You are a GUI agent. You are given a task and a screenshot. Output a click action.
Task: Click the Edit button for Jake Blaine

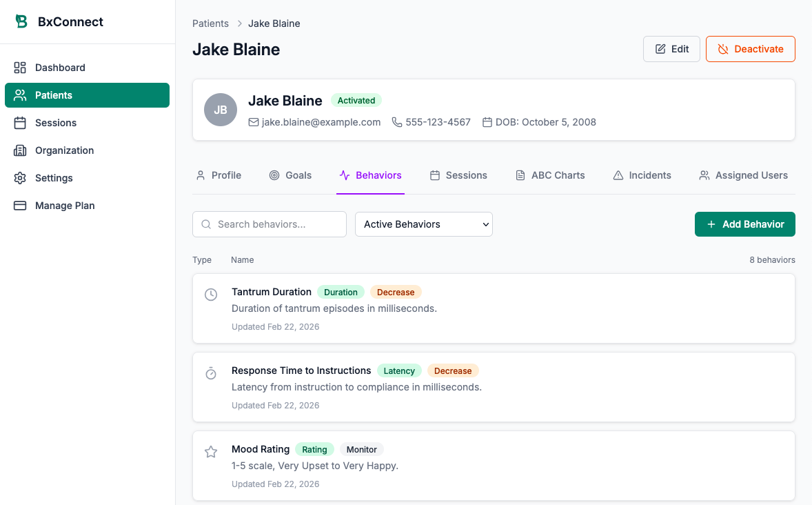click(x=671, y=48)
